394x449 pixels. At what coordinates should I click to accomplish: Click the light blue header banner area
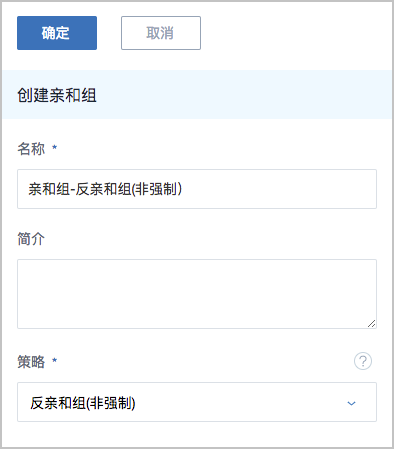click(x=197, y=94)
